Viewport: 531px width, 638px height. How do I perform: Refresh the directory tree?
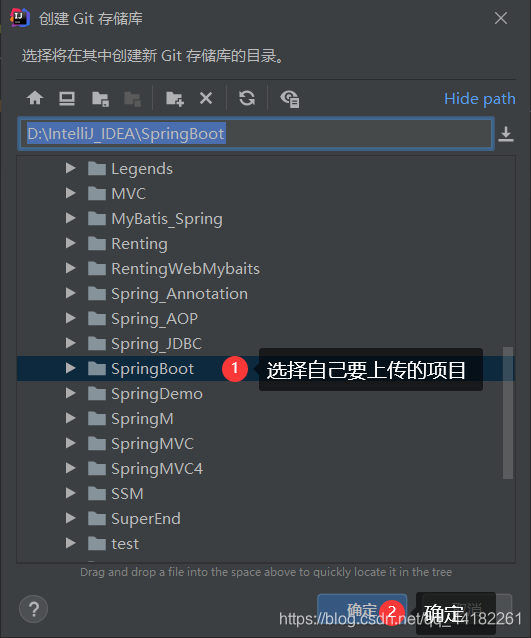click(247, 98)
